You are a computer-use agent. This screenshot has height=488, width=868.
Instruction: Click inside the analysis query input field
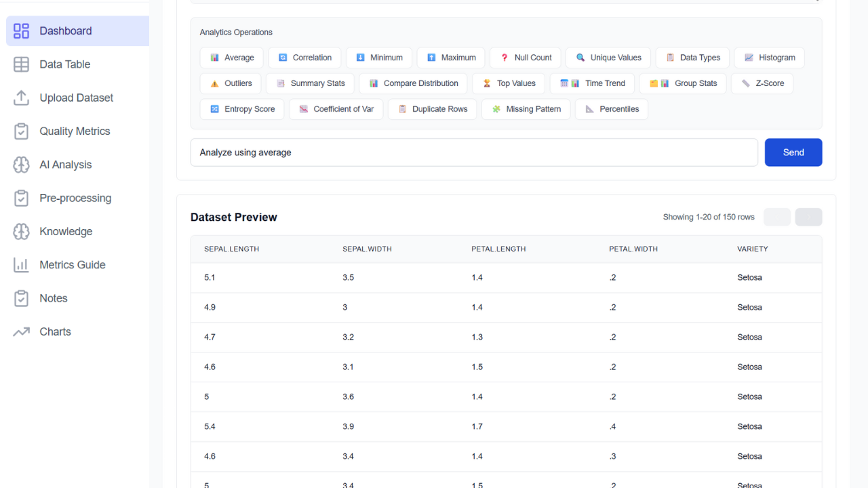[474, 152]
